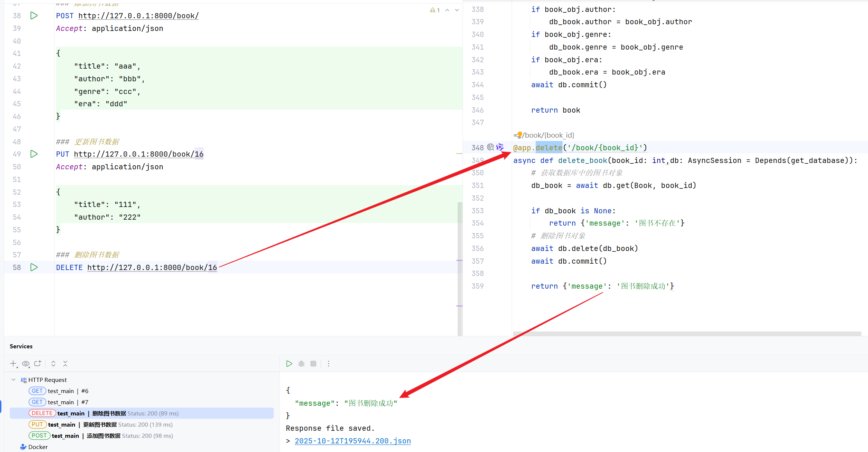
Task: Click the debug bug icon in Services
Action: (x=301, y=364)
